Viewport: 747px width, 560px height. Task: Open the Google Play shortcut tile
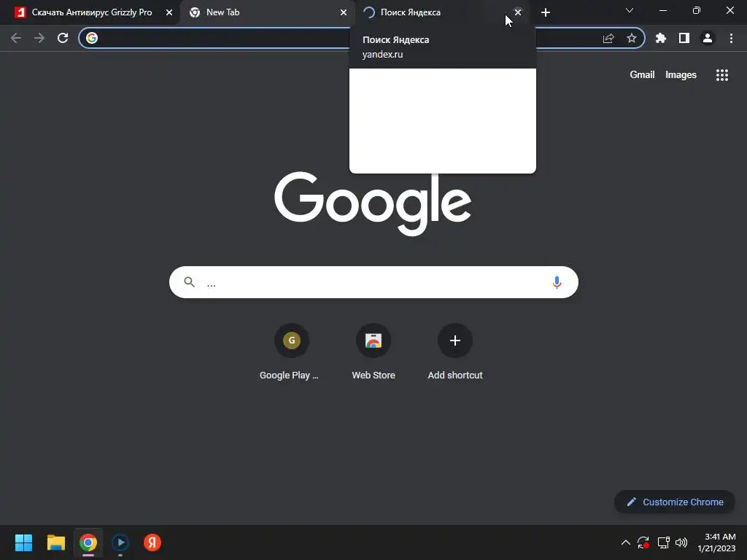[x=292, y=352]
